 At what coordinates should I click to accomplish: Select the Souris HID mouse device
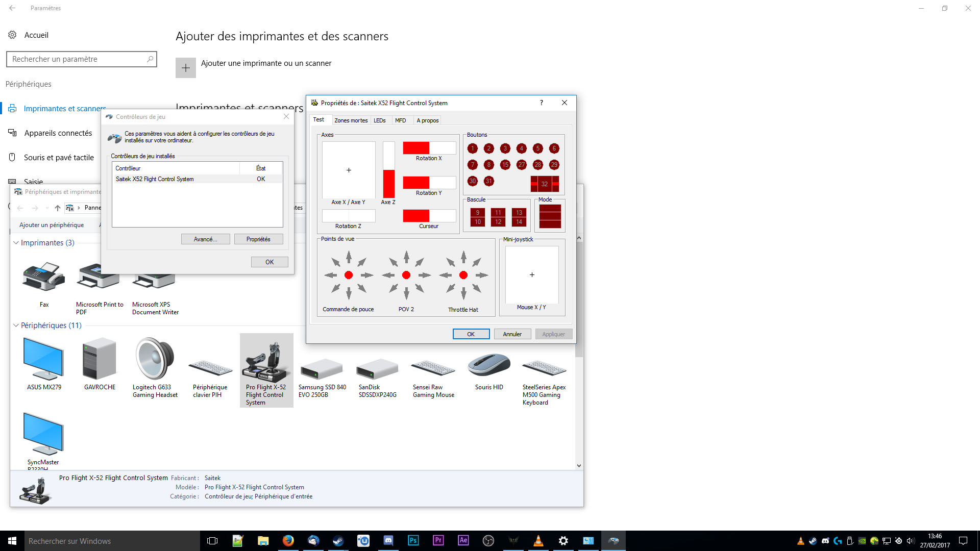click(489, 371)
